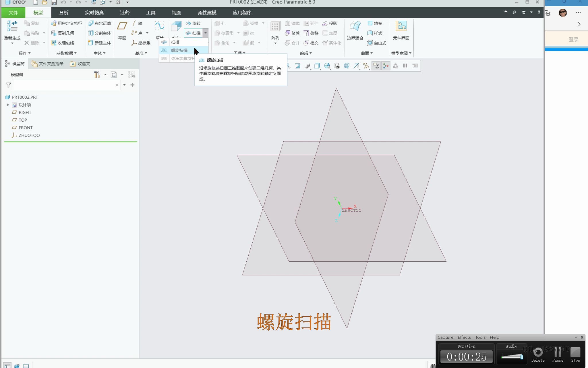Expand the 设计项 node in model tree

click(x=8, y=105)
